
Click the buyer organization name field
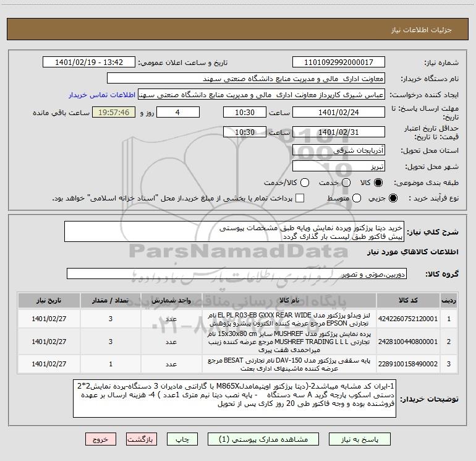[x=246, y=79]
